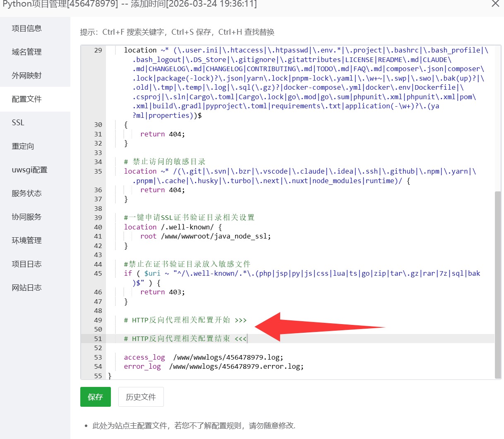Screen dimensions: 504x439
Task: Click comment '# 禁止访问的敏感目录'
Action: 165,162
